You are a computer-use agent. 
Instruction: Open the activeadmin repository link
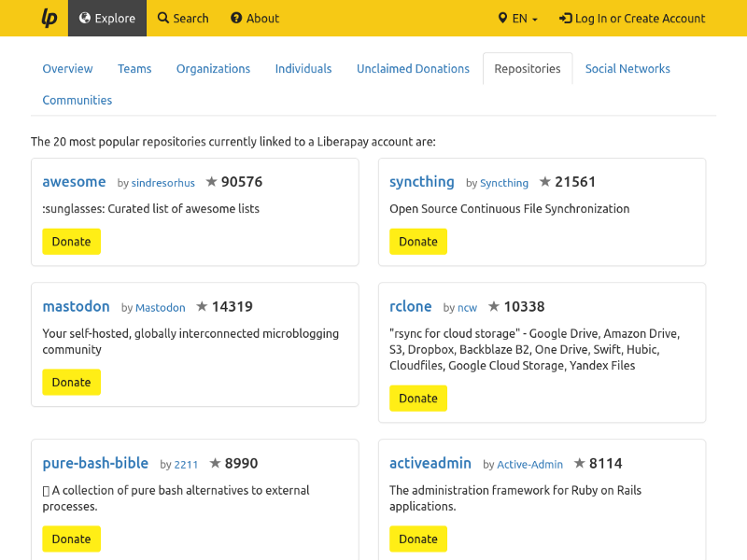tap(430, 463)
